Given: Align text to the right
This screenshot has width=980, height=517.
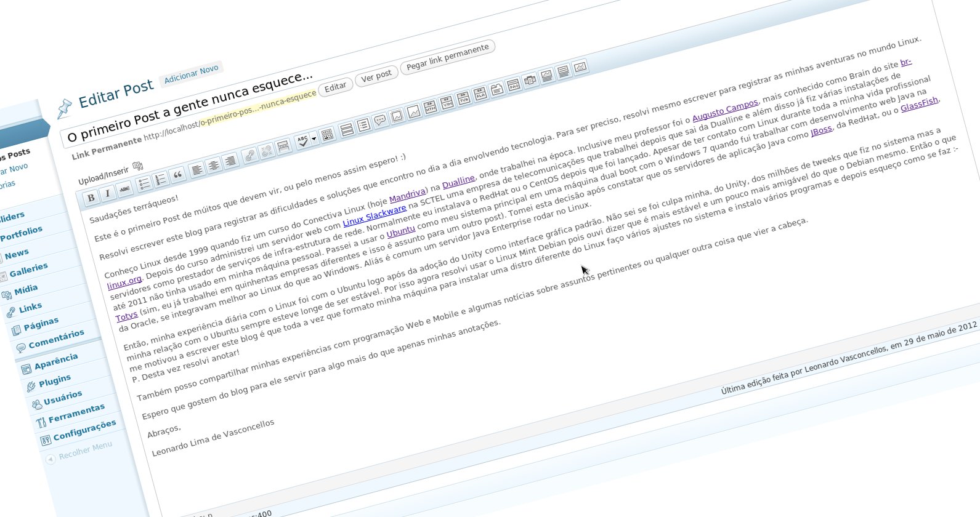Looking at the screenshot, I should 230,161.
